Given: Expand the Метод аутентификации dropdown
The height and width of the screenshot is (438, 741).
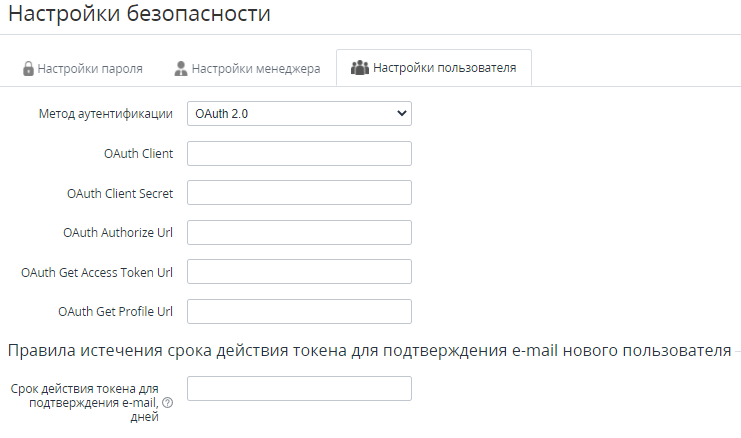Looking at the screenshot, I should tap(299, 114).
